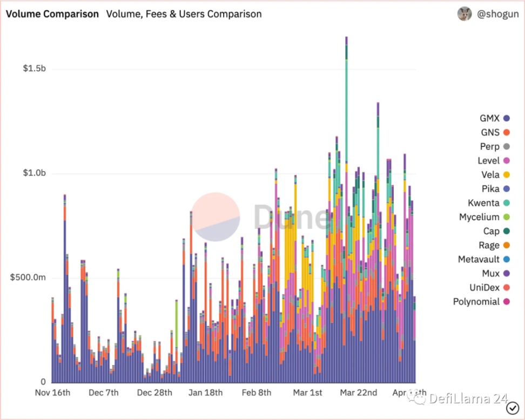This screenshot has width=525, height=420.
Task: Click the GMX legend color dot
Action: click(506, 118)
